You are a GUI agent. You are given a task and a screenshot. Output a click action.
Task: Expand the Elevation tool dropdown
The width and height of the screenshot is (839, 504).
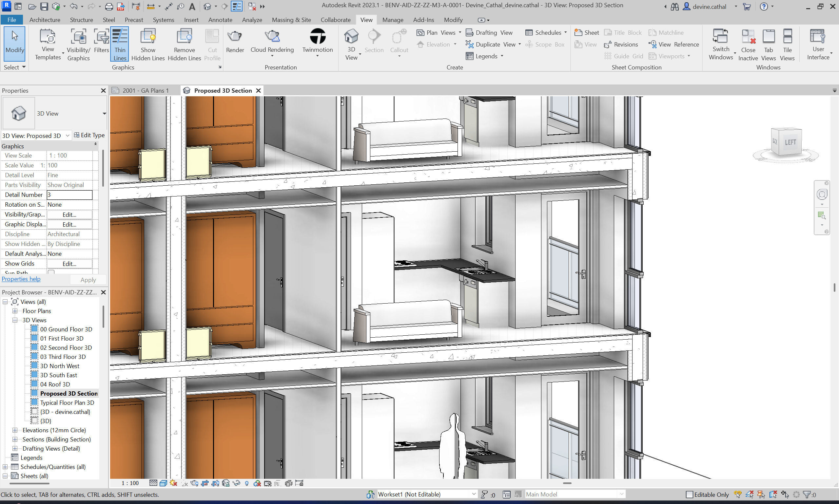(x=455, y=44)
